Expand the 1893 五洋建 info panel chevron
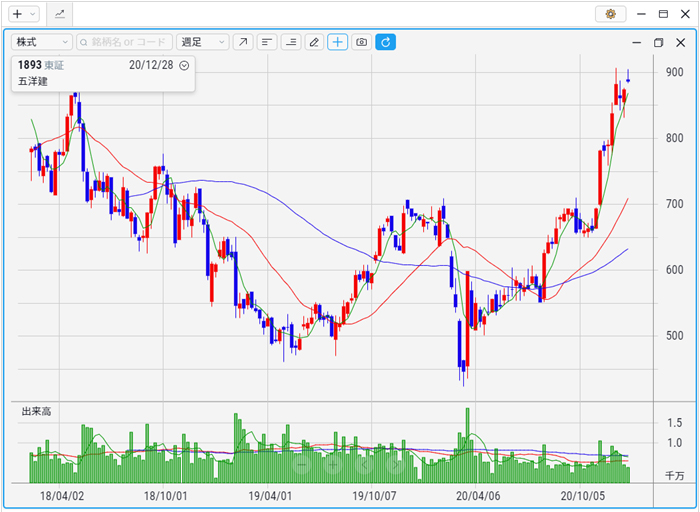Screen dimensions: 700x512 (x=184, y=65)
